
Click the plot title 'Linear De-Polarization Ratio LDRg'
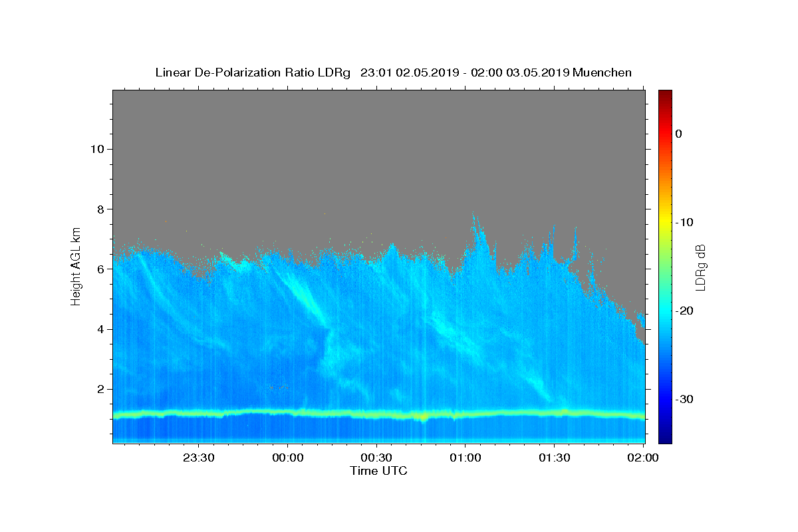tap(252, 72)
